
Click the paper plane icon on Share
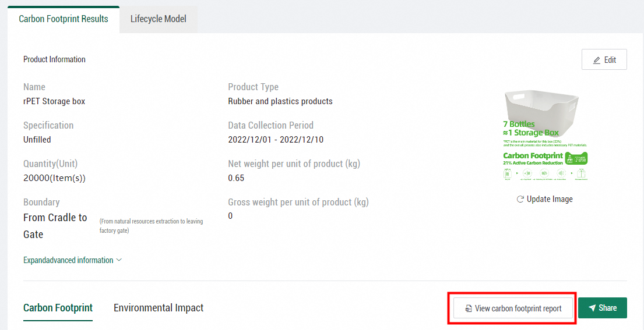pos(592,308)
